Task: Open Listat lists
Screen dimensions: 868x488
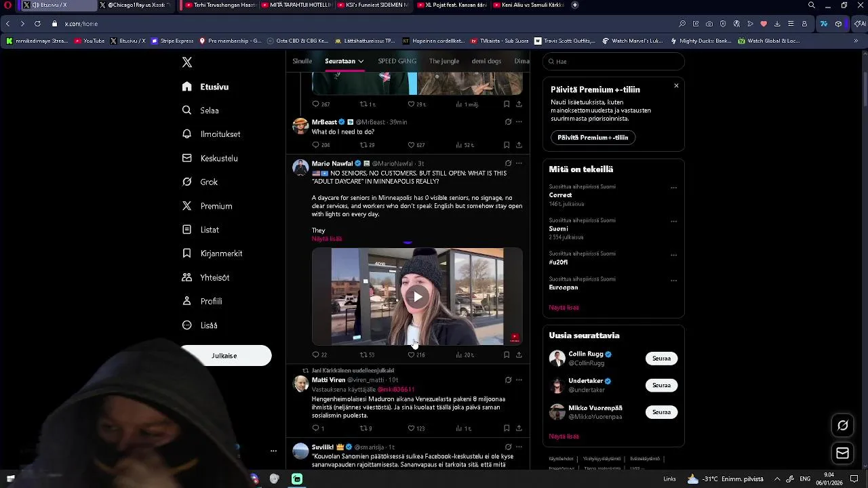Action: coord(201,230)
